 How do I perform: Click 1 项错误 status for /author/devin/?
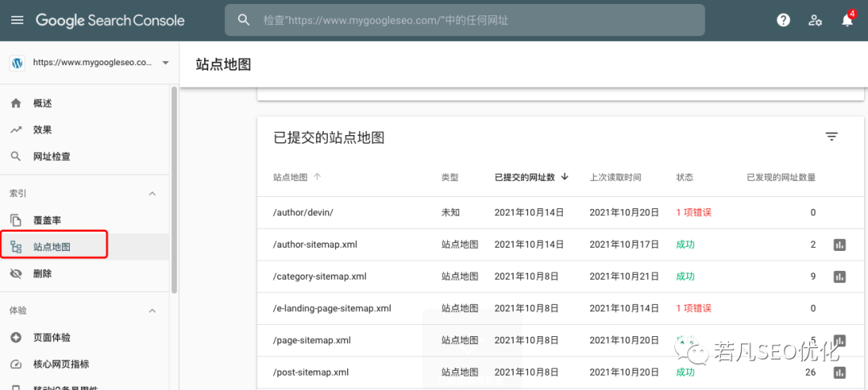pyautogui.click(x=694, y=212)
